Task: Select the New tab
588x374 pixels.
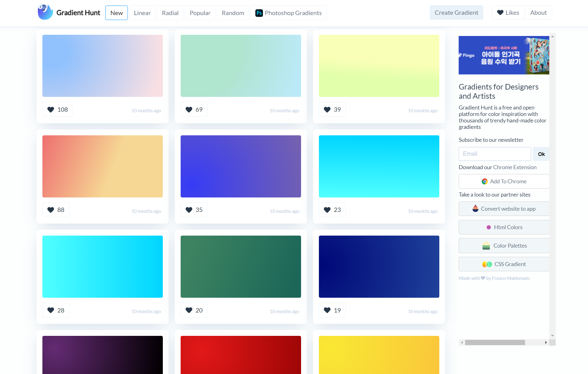Action: coord(116,13)
